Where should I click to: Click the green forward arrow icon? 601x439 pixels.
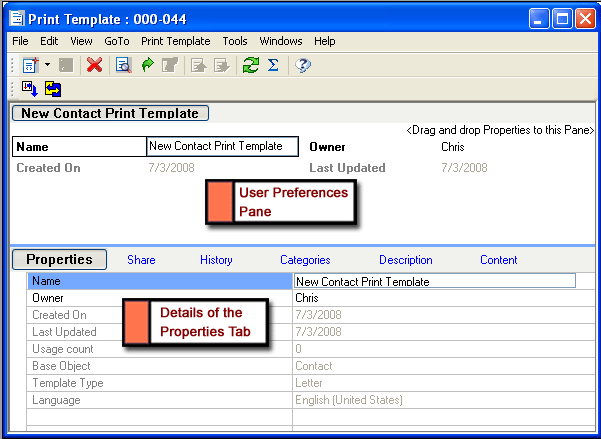147,65
